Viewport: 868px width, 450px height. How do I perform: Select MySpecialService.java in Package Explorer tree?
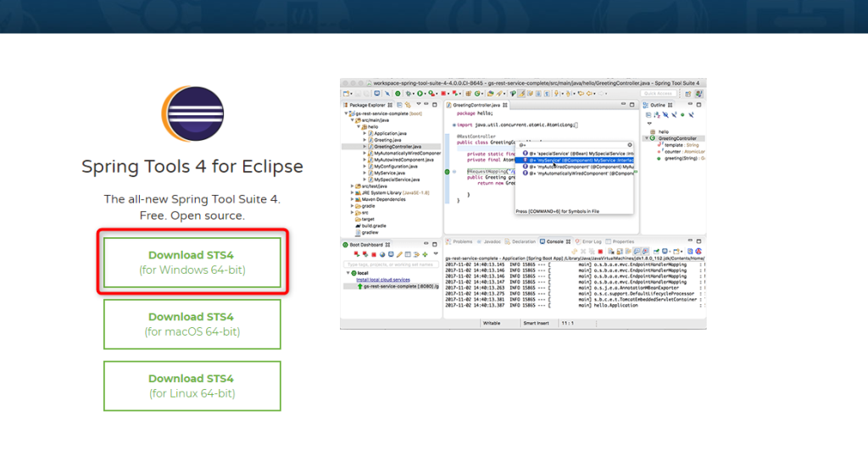point(394,180)
